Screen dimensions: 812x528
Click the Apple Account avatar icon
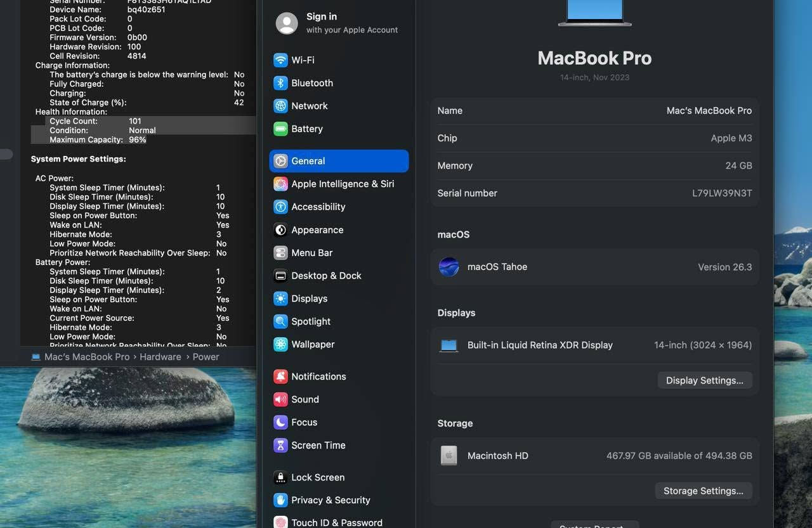pos(287,23)
